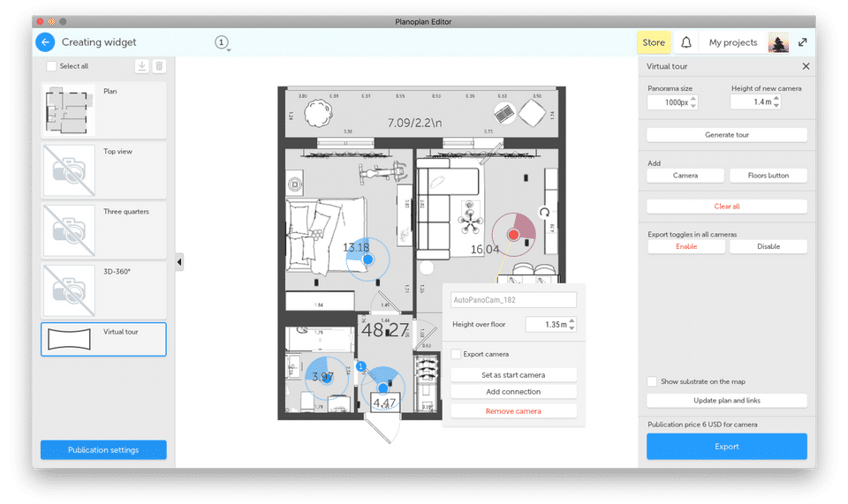
Task: Click Clear all
Action: 727,206
